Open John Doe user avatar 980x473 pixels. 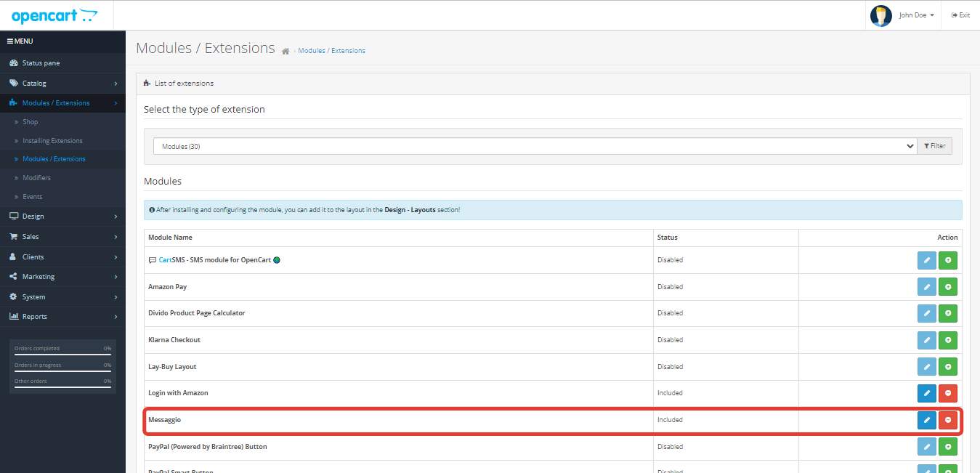881,15
